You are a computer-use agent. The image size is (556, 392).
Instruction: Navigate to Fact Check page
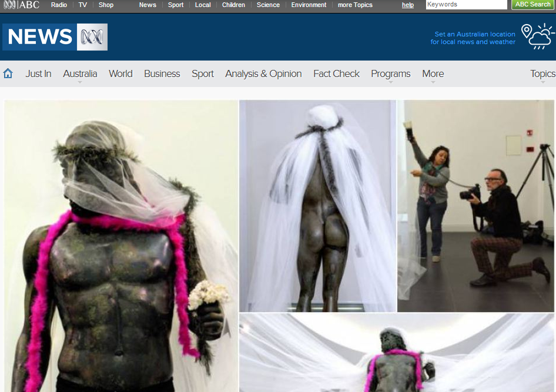tap(336, 73)
